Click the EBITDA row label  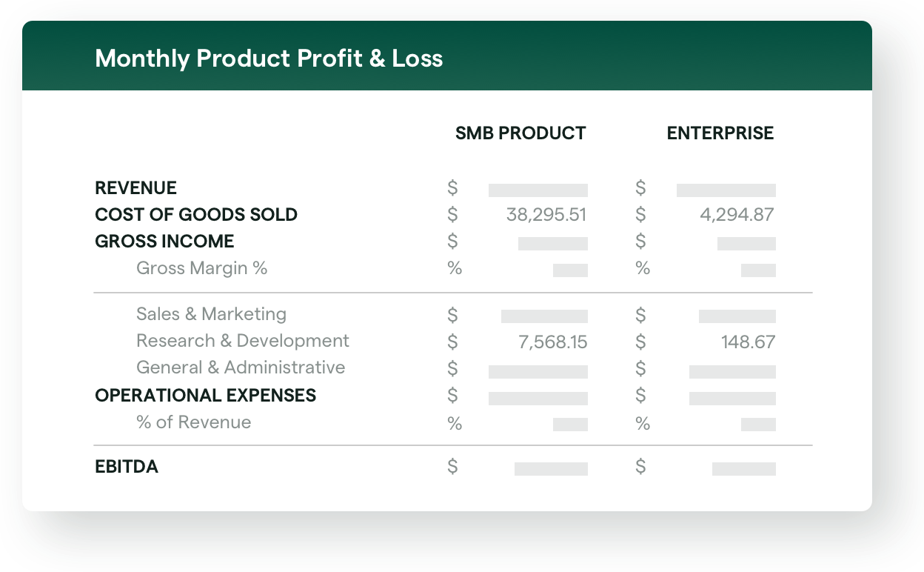[127, 467]
